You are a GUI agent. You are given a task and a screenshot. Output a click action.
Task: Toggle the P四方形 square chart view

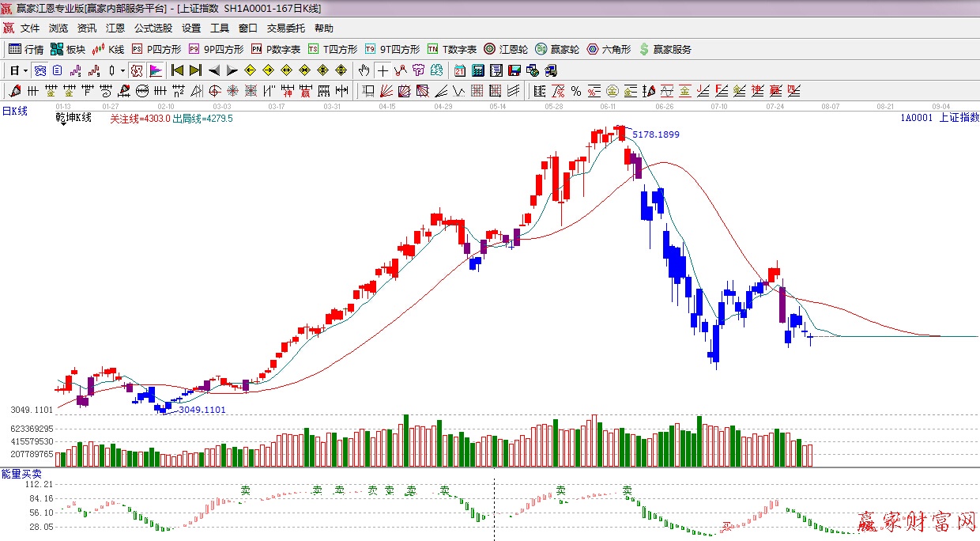155,49
